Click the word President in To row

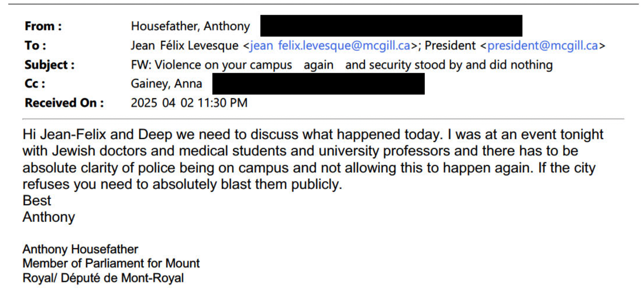450,46
